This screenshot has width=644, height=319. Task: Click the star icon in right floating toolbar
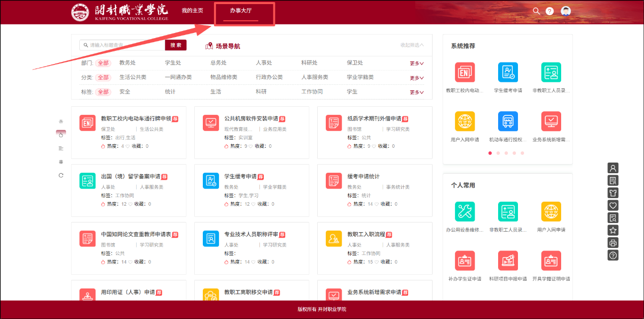(x=613, y=231)
